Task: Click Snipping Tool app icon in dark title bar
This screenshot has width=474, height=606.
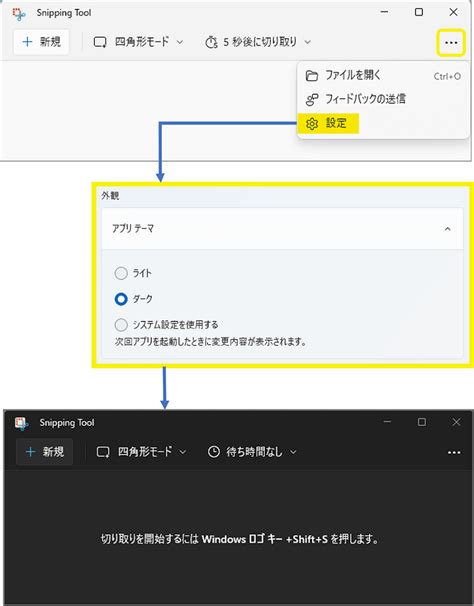Action: [x=22, y=423]
